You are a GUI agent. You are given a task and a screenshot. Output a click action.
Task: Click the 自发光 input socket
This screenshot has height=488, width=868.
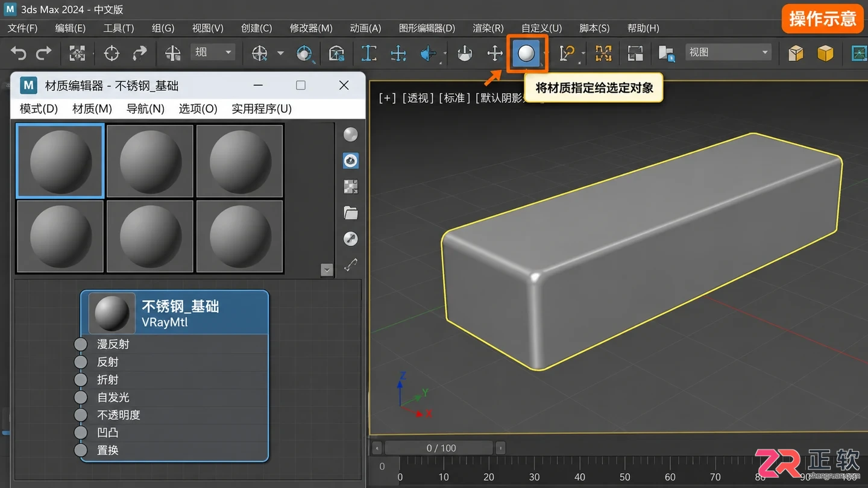[x=81, y=397]
